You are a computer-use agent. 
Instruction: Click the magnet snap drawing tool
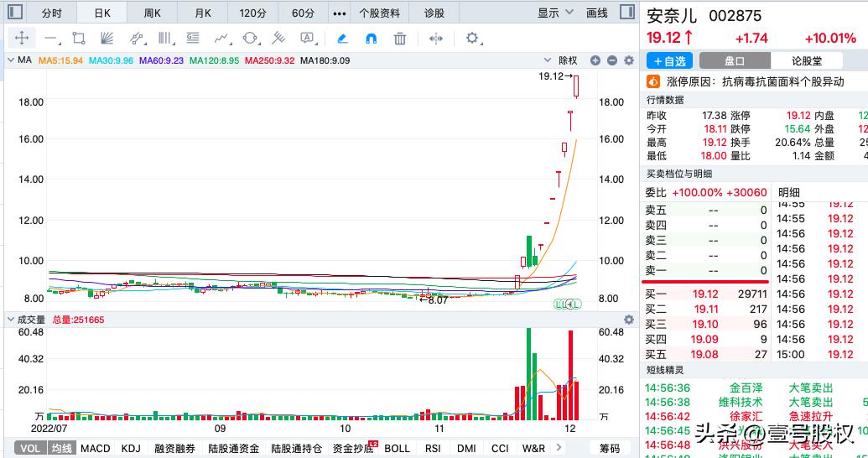pyautogui.click(x=372, y=38)
